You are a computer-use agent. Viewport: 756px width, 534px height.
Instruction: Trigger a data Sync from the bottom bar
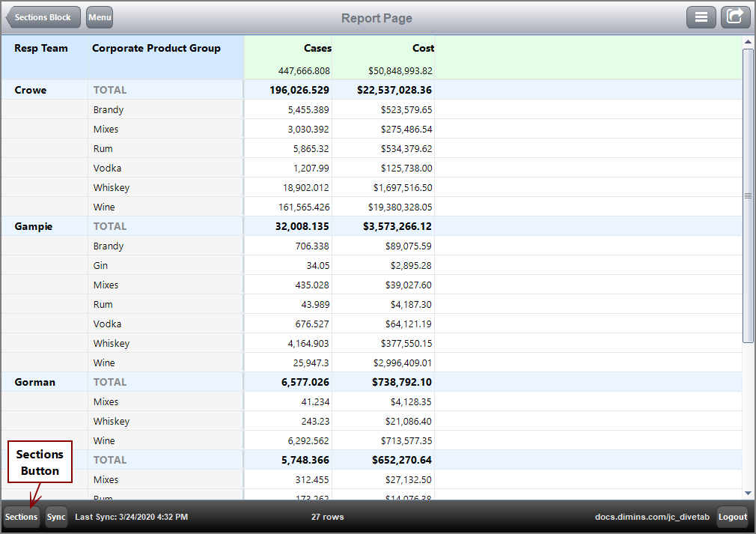(56, 517)
